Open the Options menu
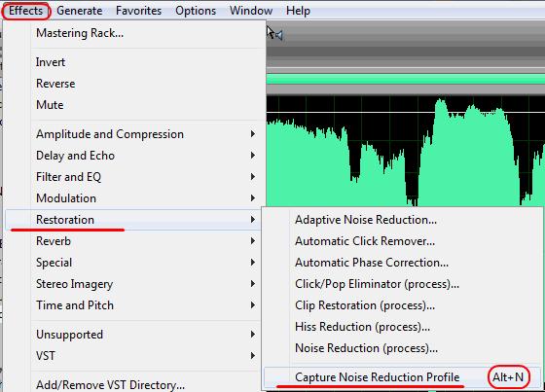 point(196,11)
